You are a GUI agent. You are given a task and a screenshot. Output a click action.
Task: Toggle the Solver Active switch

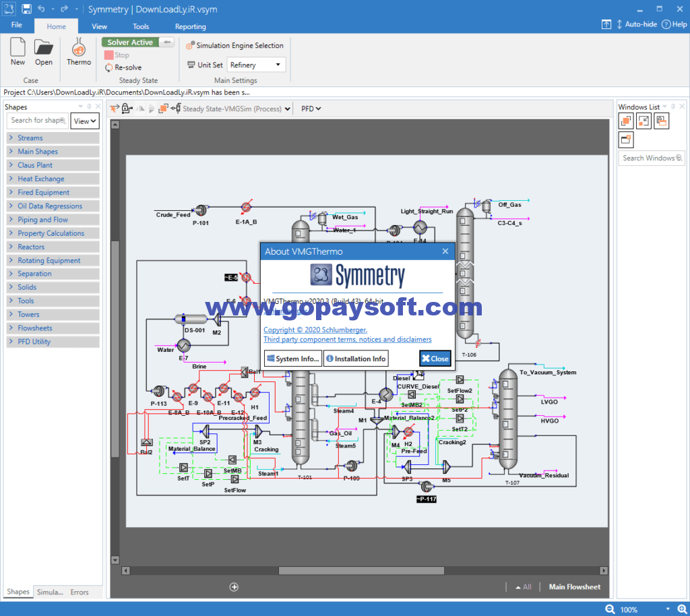(x=138, y=42)
